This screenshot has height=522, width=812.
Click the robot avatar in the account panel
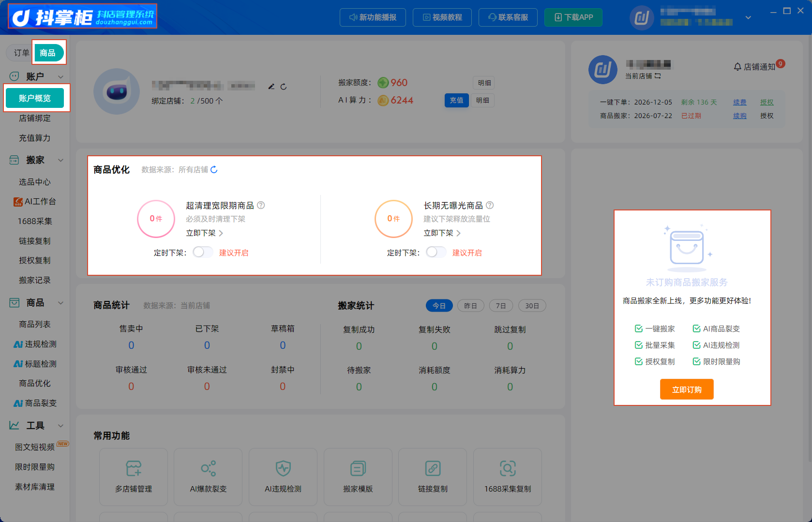point(117,91)
